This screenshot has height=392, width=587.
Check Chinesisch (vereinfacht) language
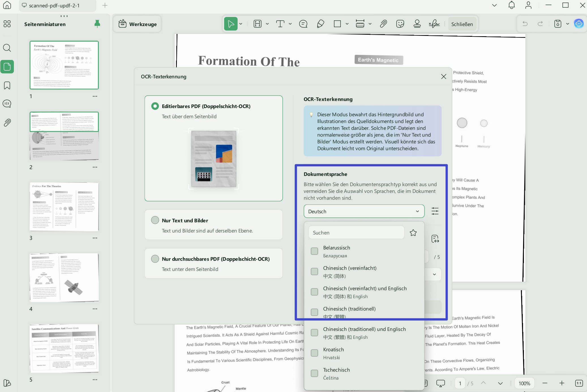click(314, 272)
